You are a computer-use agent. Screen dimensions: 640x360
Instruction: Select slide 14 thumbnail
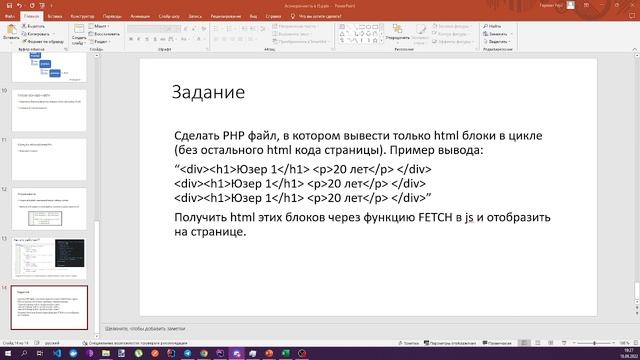(x=49, y=308)
